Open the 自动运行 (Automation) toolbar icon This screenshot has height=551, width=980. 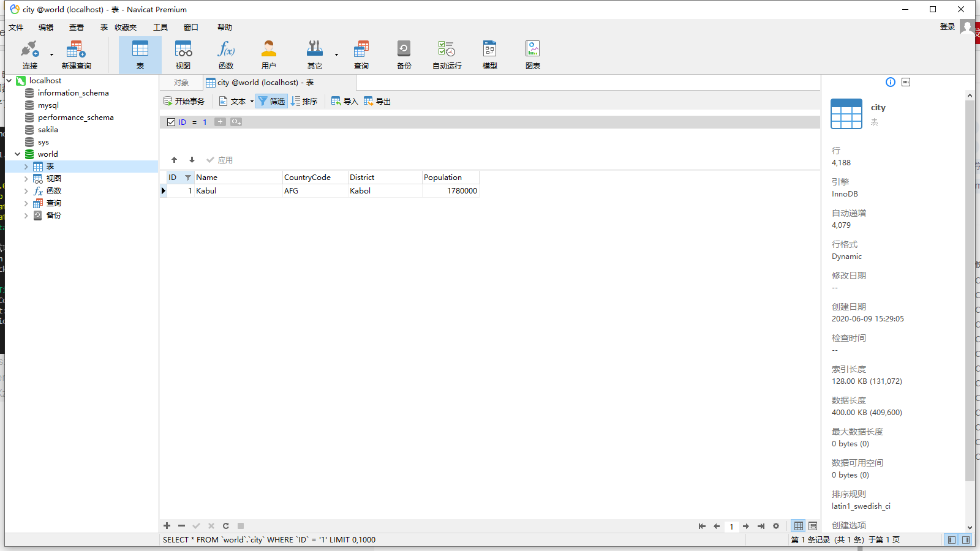[447, 54]
